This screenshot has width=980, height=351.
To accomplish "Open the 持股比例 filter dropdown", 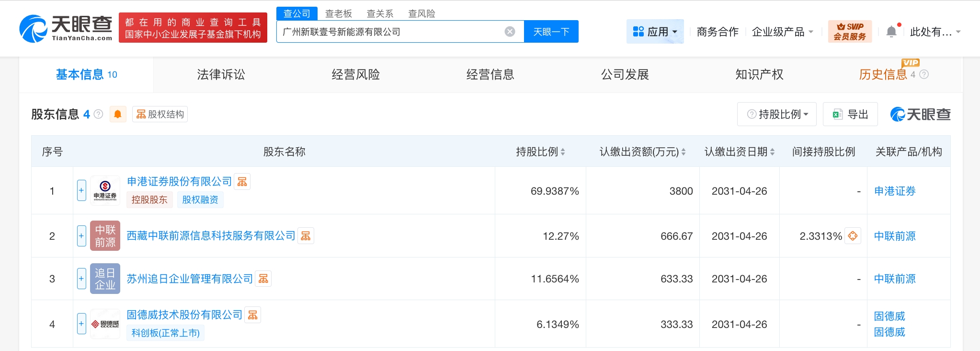I will click(777, 114).
